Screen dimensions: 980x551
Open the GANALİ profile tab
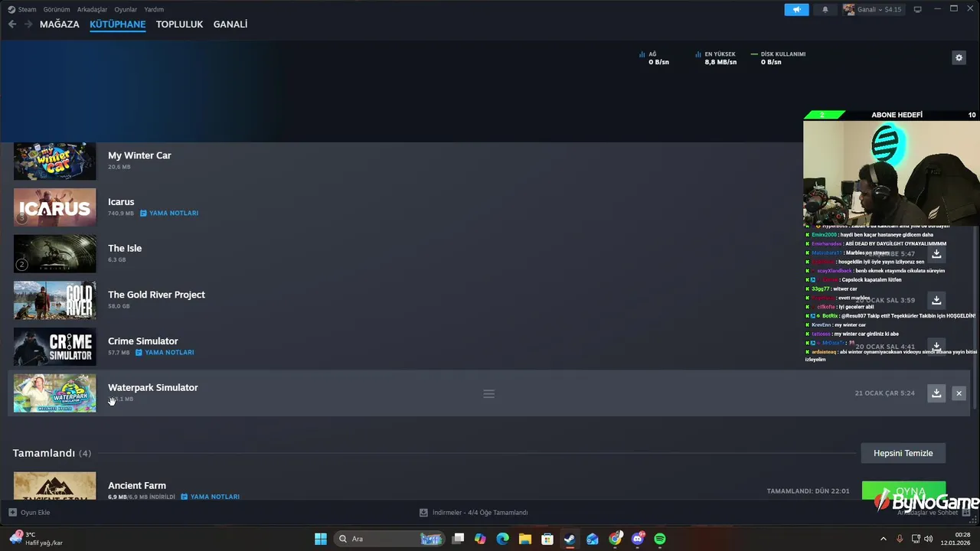[230, 24]
